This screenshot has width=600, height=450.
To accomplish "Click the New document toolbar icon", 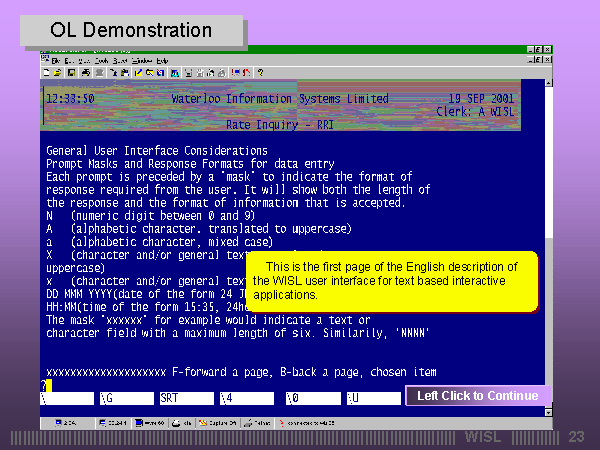I will [x=46, y=73].
